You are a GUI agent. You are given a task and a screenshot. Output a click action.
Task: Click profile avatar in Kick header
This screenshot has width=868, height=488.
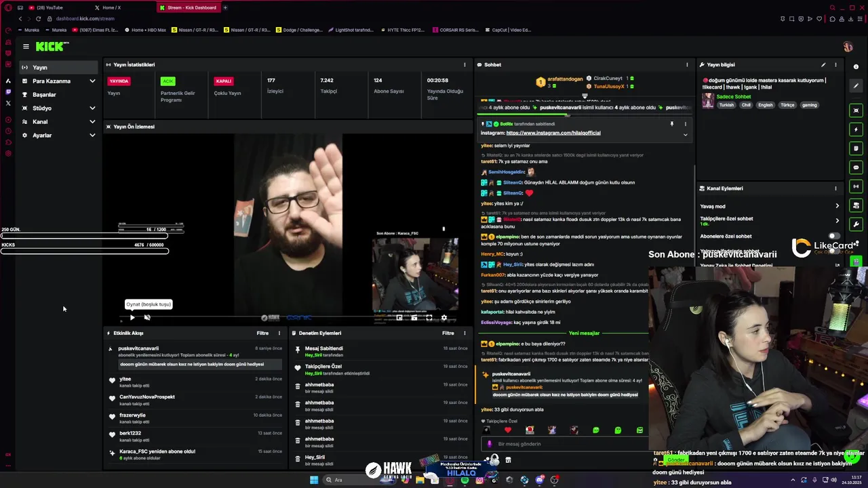click(x=848, y=47)
